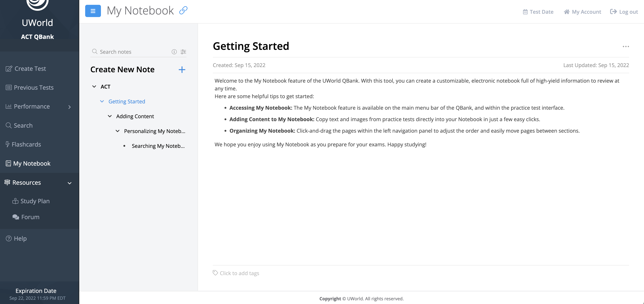Open Flashcards from the sidebar

point(26,144)
